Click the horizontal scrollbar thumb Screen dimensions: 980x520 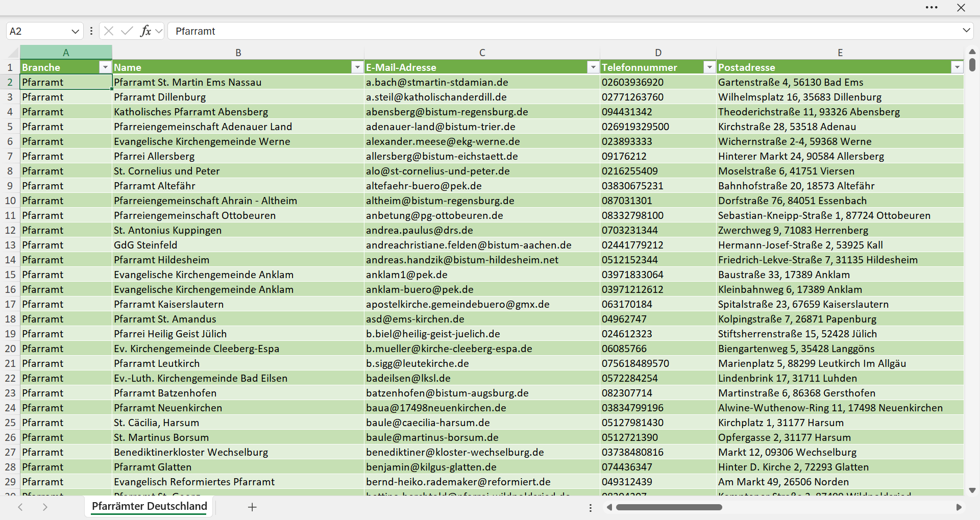tap(669, 507)
